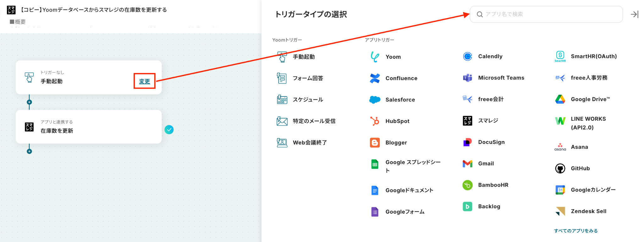644x242 pixels.
Task: Select the Zendesk Sell icon
Action: pos(560,211)
